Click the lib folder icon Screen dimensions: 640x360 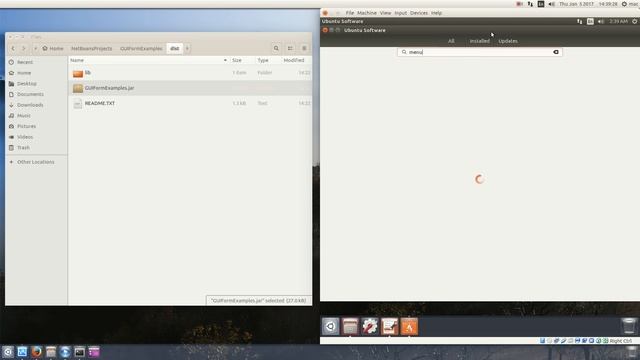coord(78,73)
